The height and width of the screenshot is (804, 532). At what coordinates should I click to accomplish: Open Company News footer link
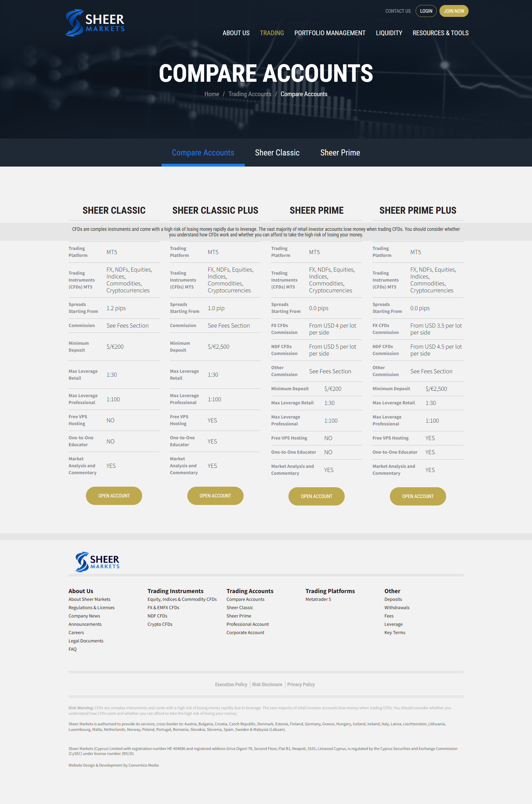pos(84,616)
